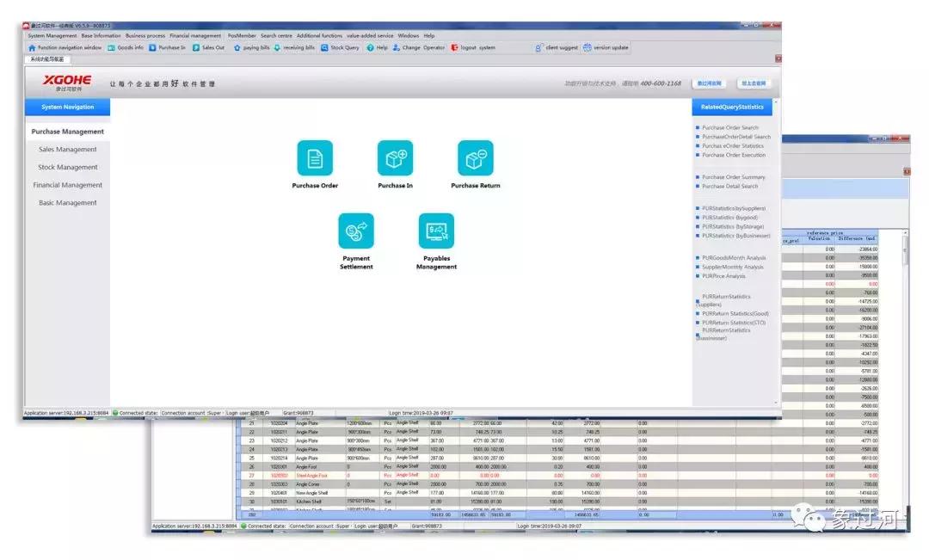Open Purchase Order Search link
This screenshot has width=929, height=560.
click(x=730, y=128)
